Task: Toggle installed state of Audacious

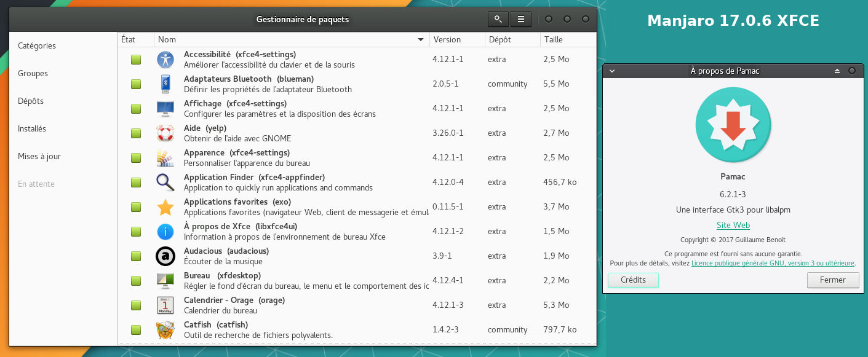Action: [x=136, y=256]
